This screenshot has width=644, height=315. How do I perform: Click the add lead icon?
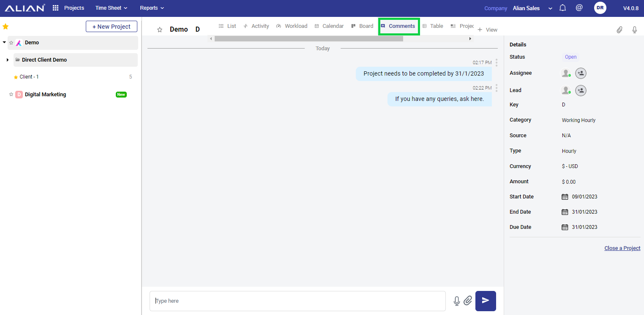coord(581,90)
